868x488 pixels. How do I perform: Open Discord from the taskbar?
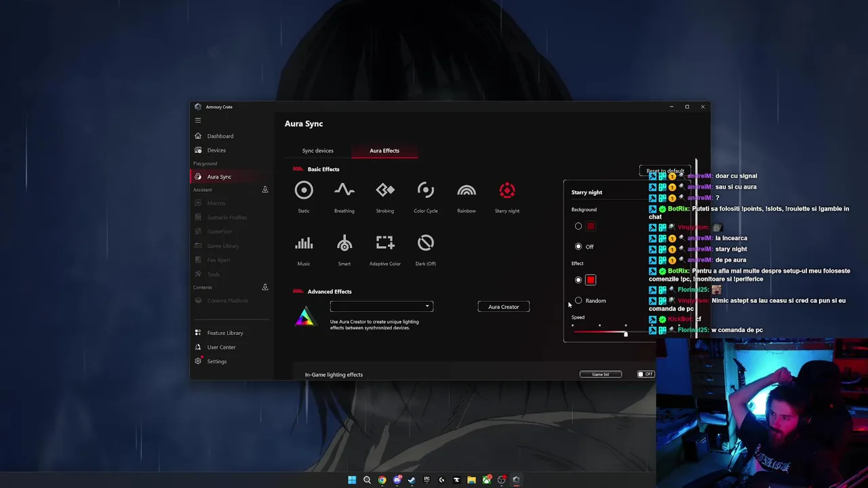click(x=397, y=480)
